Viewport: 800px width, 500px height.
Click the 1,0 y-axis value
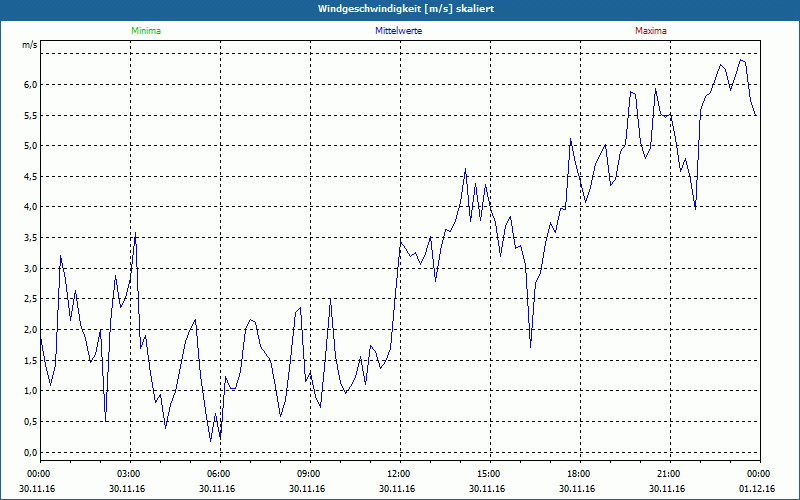pos(31,391)
